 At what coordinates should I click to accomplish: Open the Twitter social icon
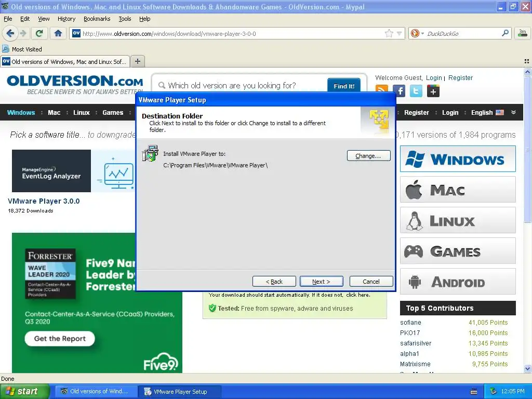tap(416, 91)
